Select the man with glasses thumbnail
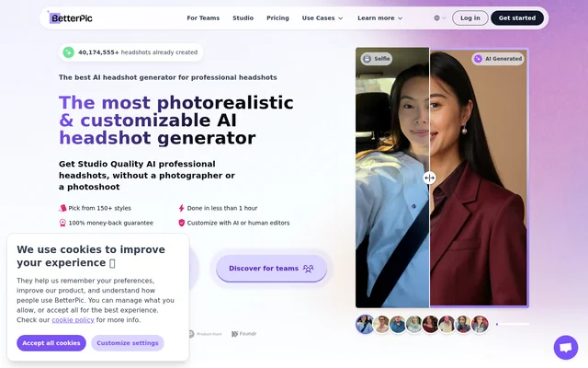Image resolution: width=588 pixels, height=368 pixels. click(382, 325)
